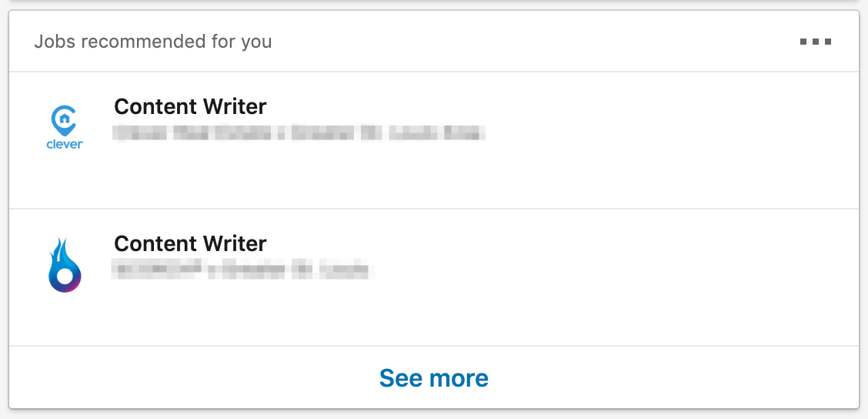Click the 'Jobs recommended for you' heading
This screenshot has width=868, height=419.
tap(153, 42)
